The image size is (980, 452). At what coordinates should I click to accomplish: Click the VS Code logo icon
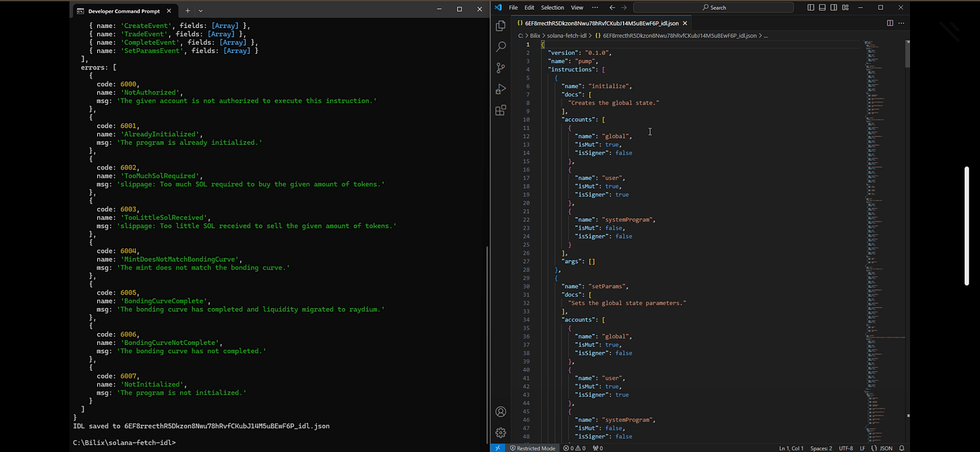[x=498, y=8]
